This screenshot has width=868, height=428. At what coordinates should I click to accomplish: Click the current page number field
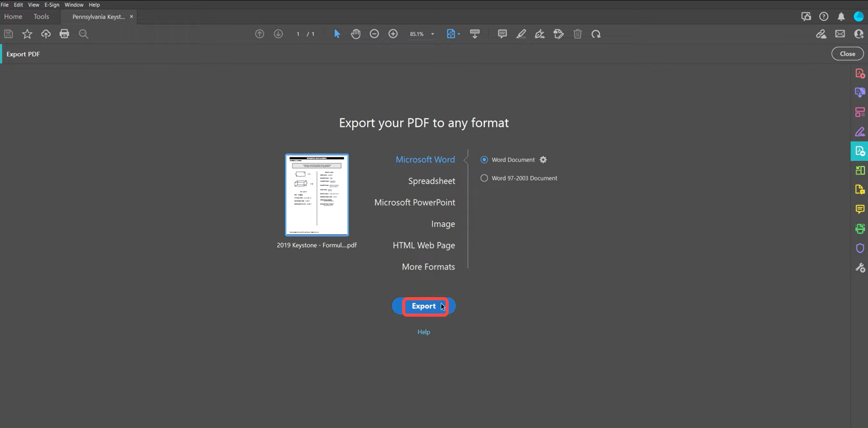pyautogui.click(x=298, y=34)
